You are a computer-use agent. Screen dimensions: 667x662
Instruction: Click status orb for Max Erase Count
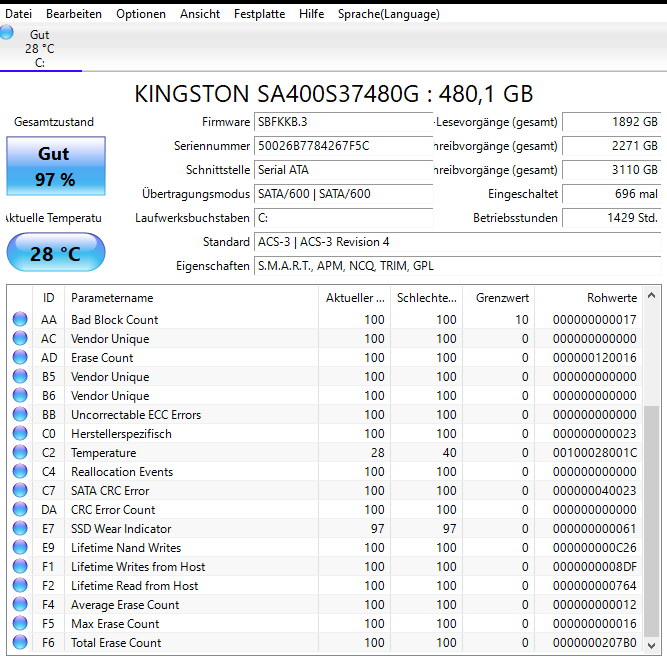tap(20, 623)
